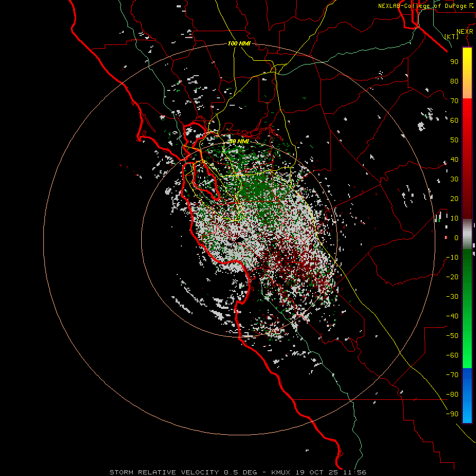Click the "50 NMI" range ring label

pos(239,141)
